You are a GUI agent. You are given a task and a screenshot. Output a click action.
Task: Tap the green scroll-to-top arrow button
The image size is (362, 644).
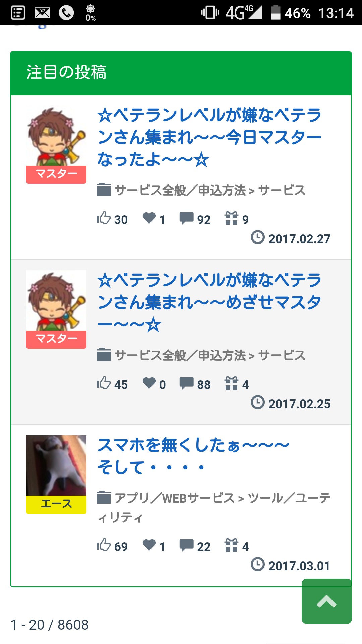(x=327, y=601)
